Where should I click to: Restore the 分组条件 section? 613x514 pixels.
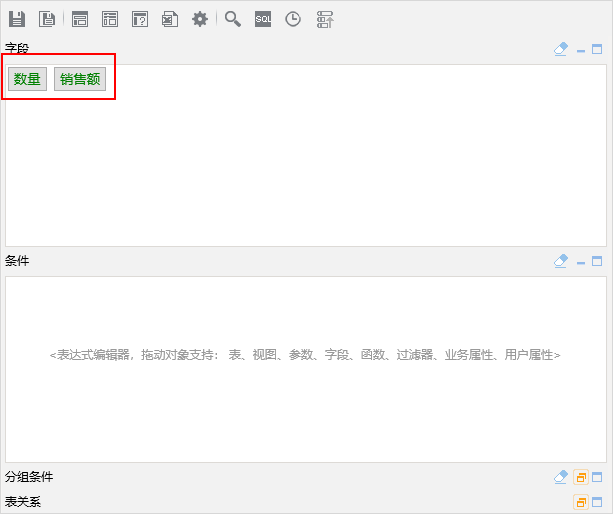click(x=581, y=477)
